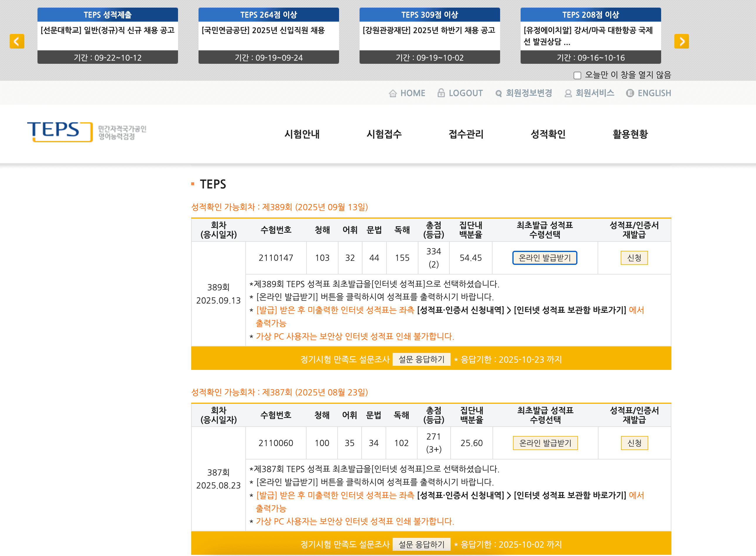Click percentile value 25.60

(471, 443)
